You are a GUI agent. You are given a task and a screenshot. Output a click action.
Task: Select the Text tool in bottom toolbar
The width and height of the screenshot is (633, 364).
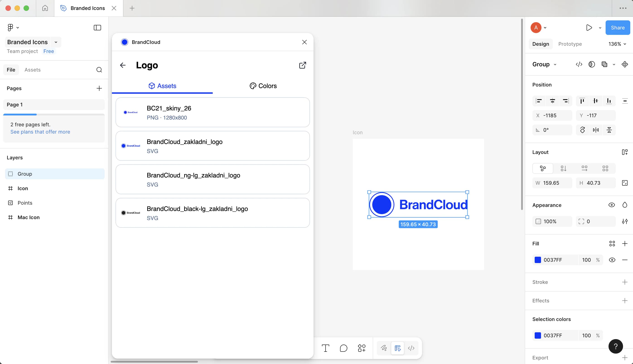(x=325, y=348)
